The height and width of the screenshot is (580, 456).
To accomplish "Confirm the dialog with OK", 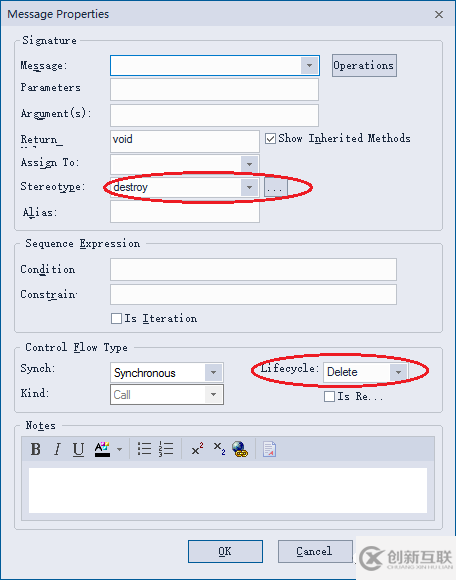I will 225,551.
